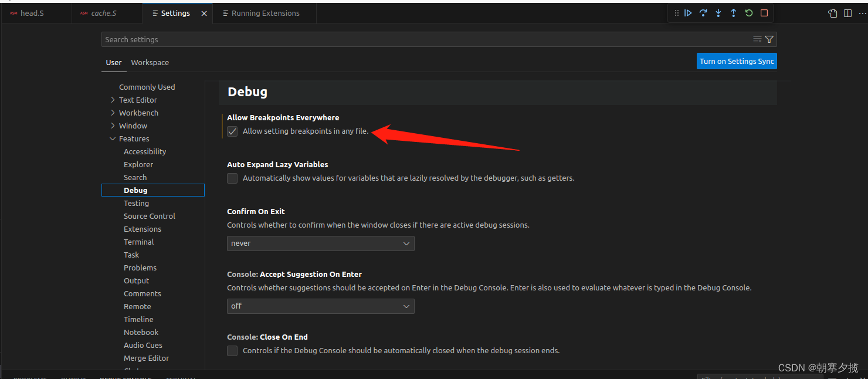Click the green Restart debug icon
The height and width of the screenshot is (379, 868).
click(748, 12)
